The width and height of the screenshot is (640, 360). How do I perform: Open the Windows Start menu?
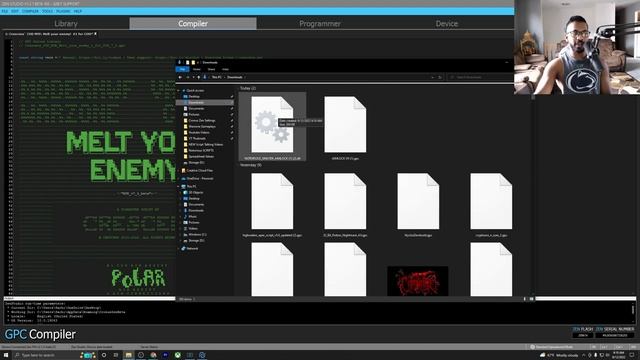[6, 355]
